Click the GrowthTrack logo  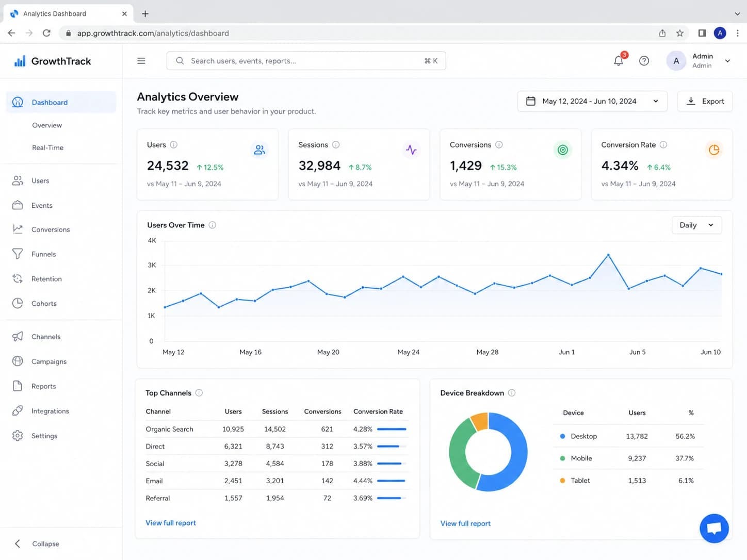tap(53, 61)
